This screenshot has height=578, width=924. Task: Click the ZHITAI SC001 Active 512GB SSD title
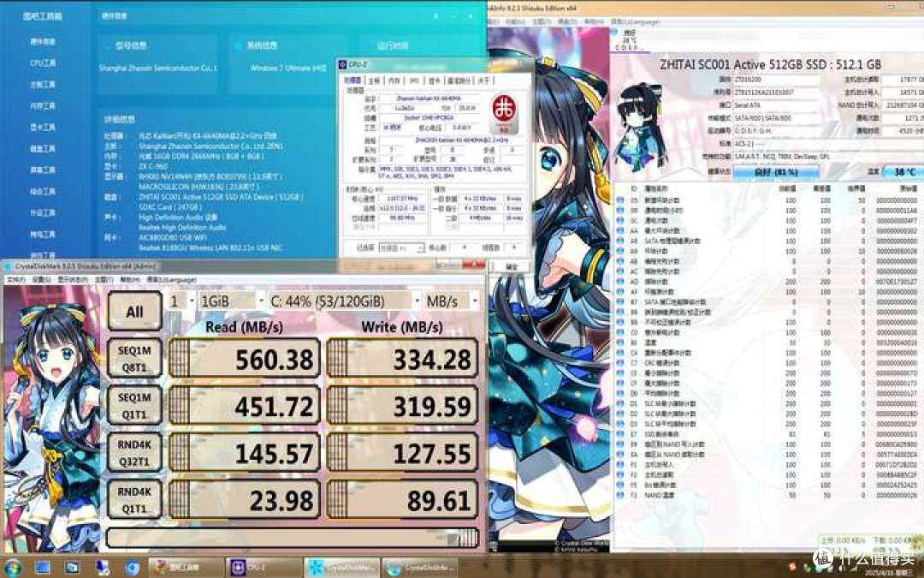[770, 64]
